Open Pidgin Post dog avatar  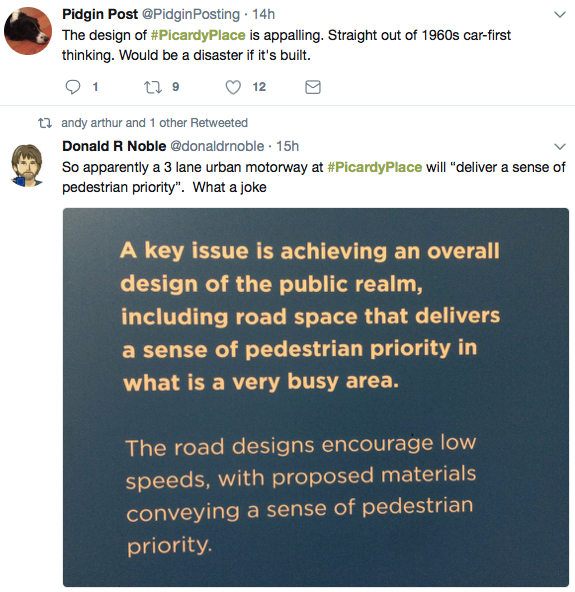[x=28, y=31]
